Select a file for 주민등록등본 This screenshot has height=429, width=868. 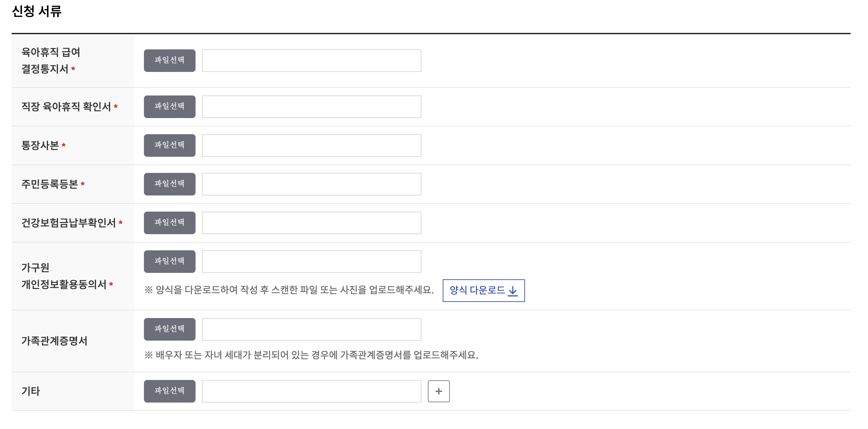coord(169,184)
